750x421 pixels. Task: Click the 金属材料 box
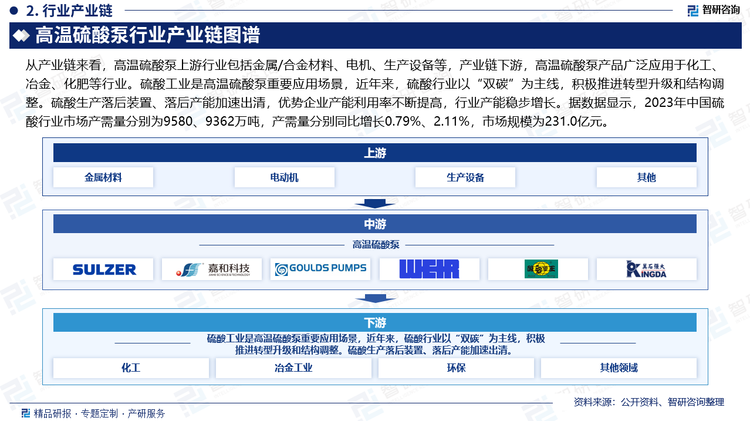click(x=103, y=177)
